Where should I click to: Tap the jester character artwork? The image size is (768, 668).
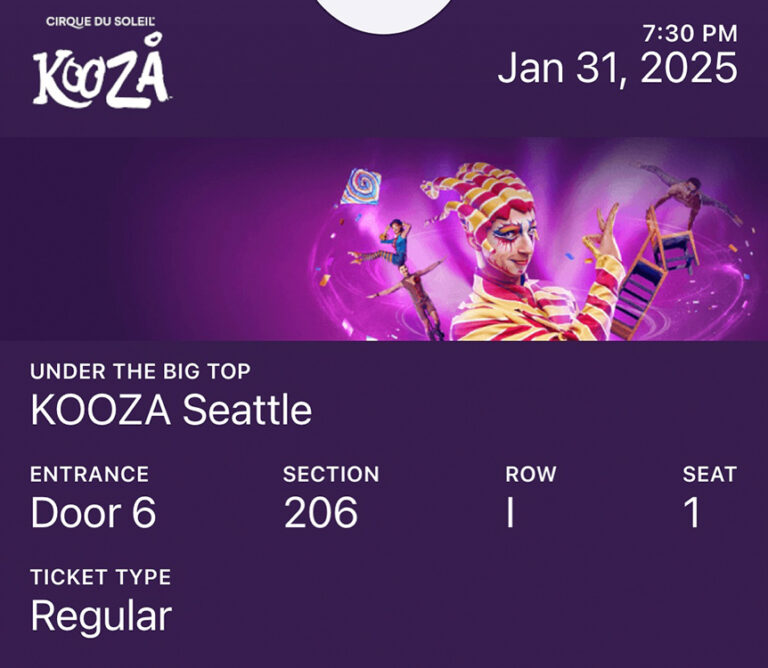pos(522,252)
